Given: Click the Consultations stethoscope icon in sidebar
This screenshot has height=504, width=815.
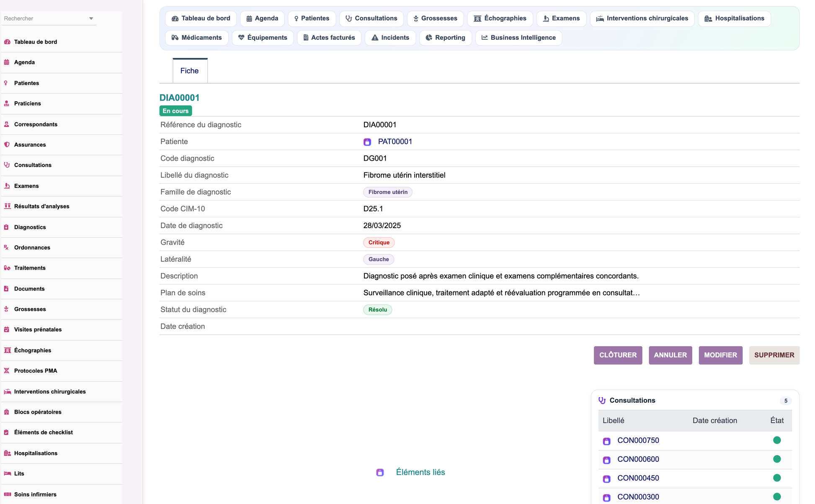Looking at the screenshot, I should tap(7, 165).
